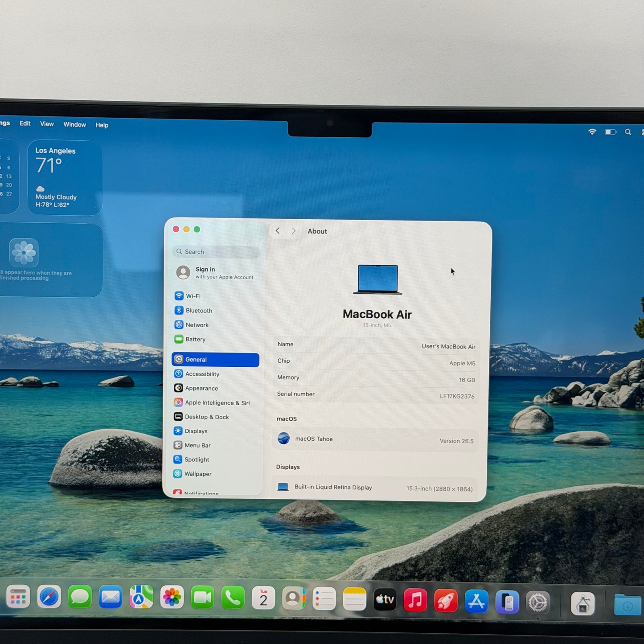The height and width of the screenshot is (644, 644).
Task: Click the Wi-Fi status icon in menu bar
Action: point(592,131)
